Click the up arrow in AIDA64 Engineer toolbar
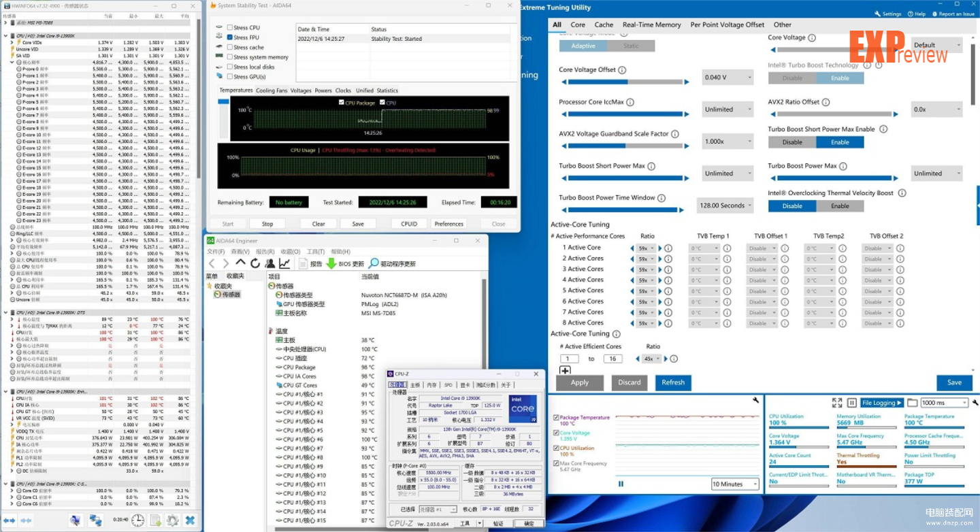The image size is (980, 532). pyautogui.click(x=241, y=263)
